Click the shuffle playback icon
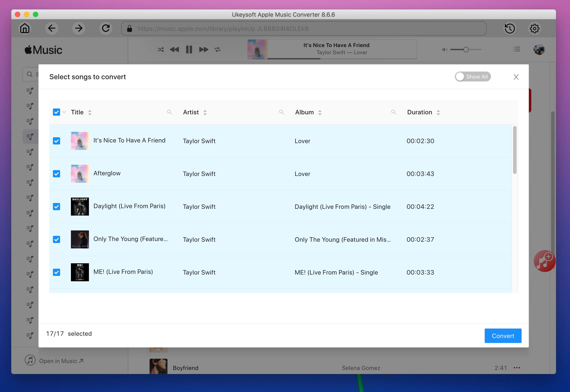570x392 pixels. coord(160,49)
